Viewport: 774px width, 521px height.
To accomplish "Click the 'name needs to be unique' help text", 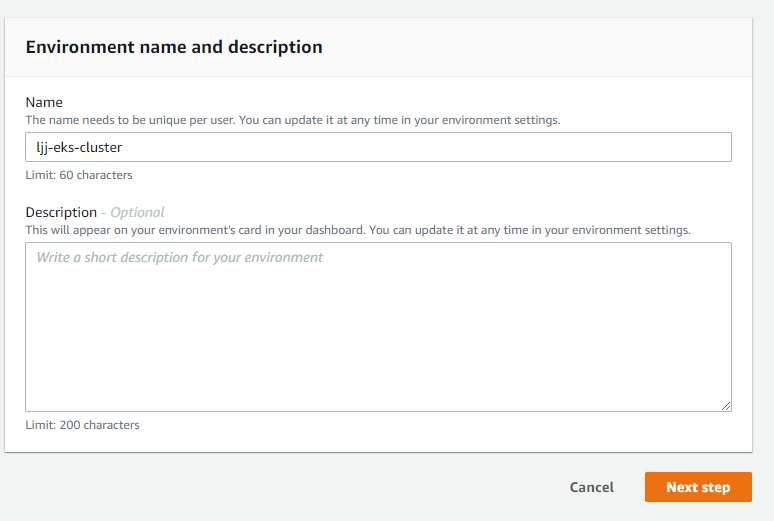I will 293,120.
